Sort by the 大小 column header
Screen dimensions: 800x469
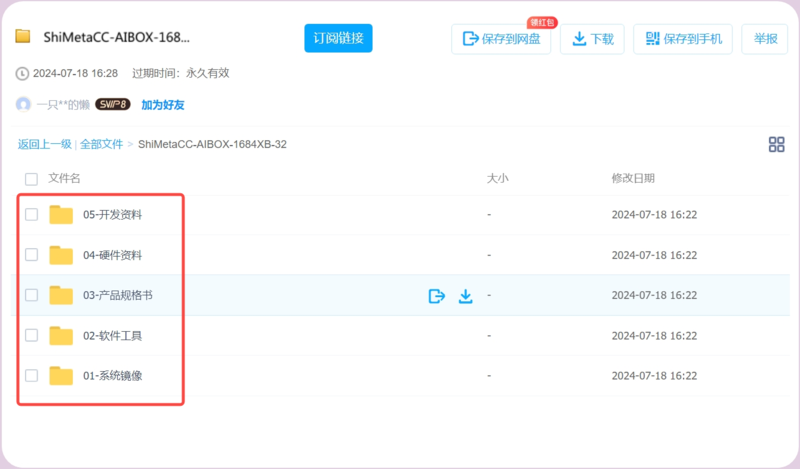(497, 179)
